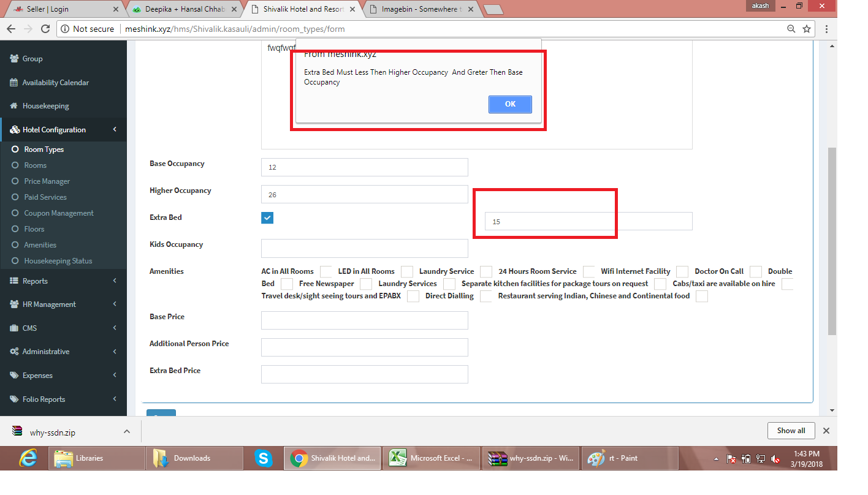Check the Travel desk/sight seeing tours amenity
868x495 pixels.
coord(413,296)
